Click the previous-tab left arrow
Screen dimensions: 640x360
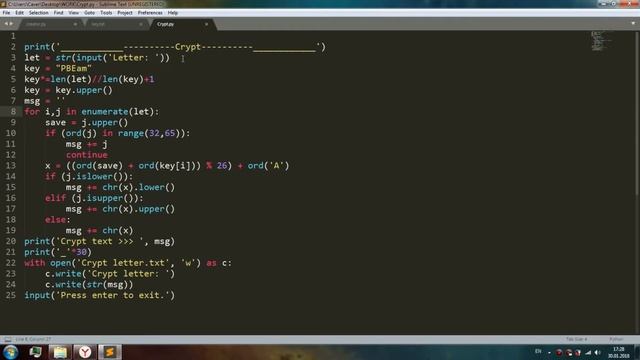(6, 24)
